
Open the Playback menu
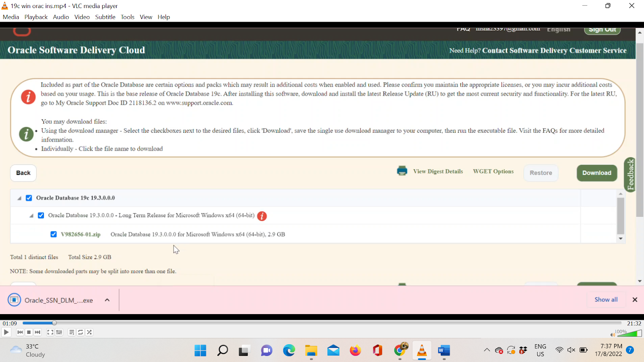(x=36, y=17)
